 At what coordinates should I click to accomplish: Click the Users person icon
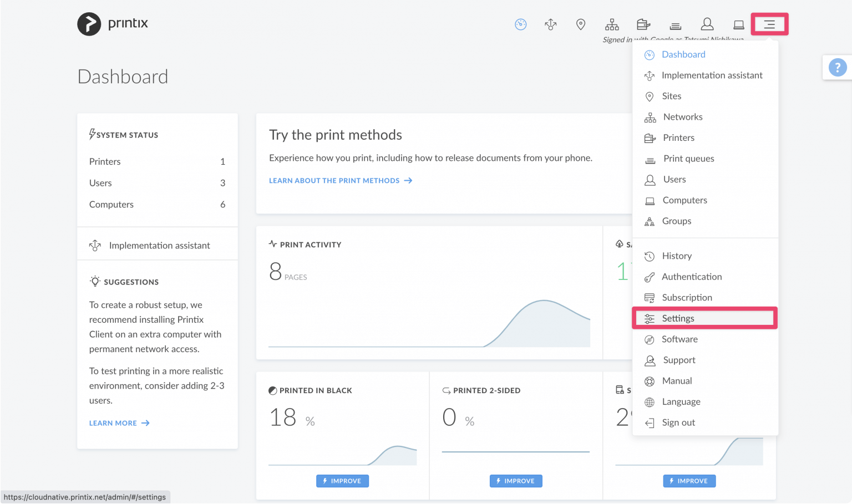[707, 24]
